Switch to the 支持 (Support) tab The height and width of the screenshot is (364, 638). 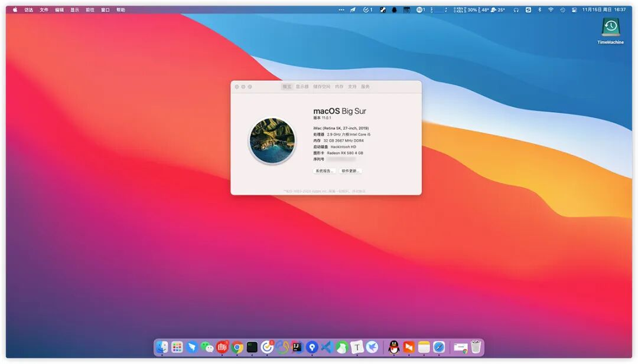click(x=352, y=87)
